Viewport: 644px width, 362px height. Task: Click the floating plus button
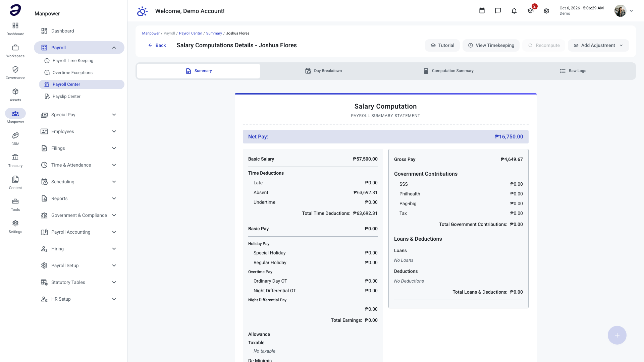coord(617,335)
